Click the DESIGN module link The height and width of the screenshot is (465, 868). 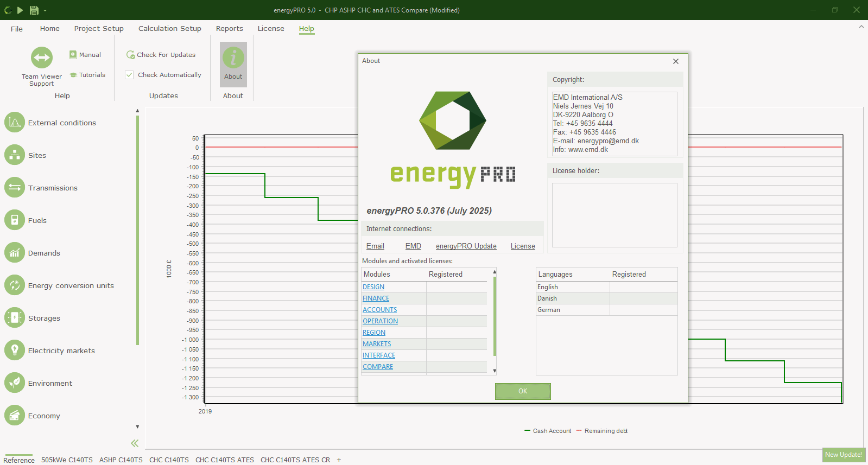(x=373, y=287)
